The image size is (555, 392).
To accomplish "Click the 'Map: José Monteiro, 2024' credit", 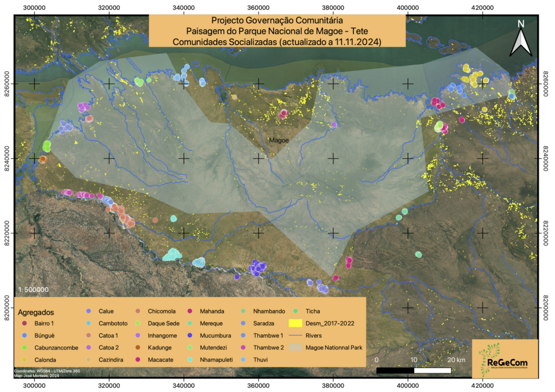I will click(x=37, y=376).
